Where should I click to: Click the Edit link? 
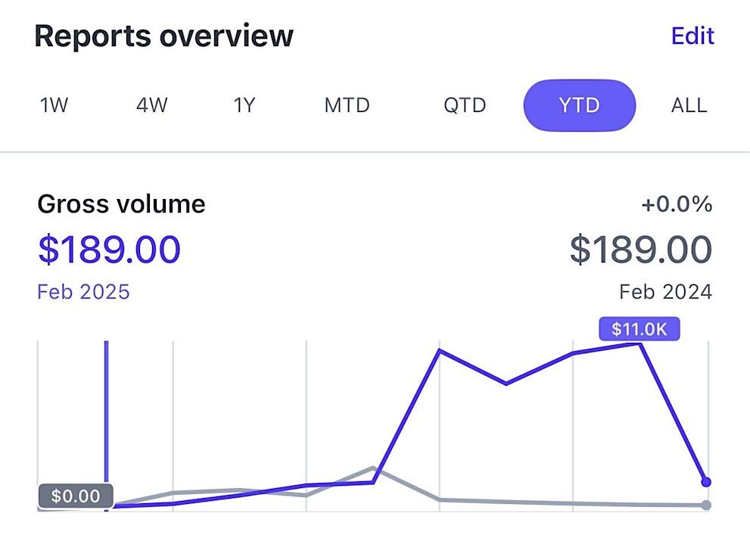[x=692, y=36]
